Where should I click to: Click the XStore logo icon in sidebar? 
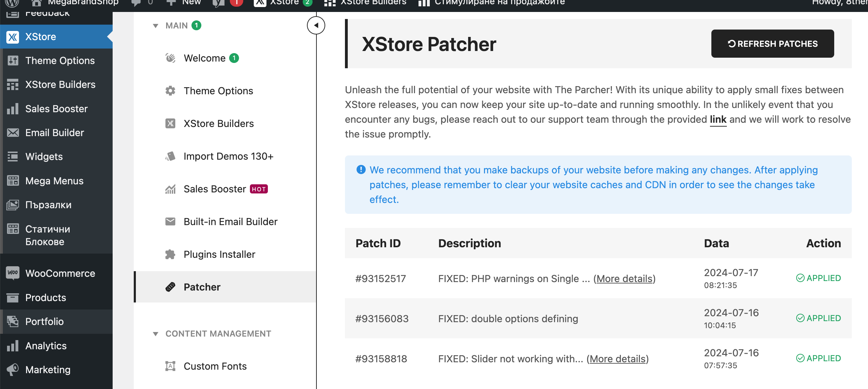coord(13,37)
